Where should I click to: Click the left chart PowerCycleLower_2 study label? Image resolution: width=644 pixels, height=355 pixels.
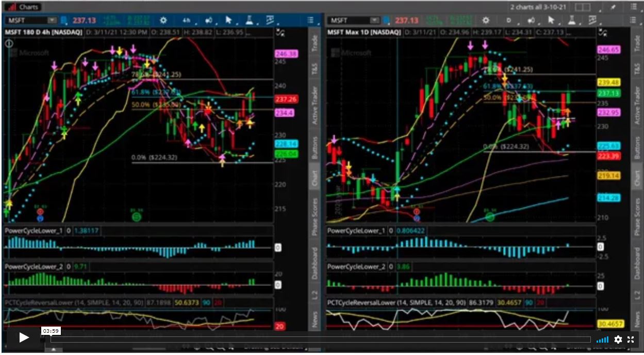(x=34, y=267)
